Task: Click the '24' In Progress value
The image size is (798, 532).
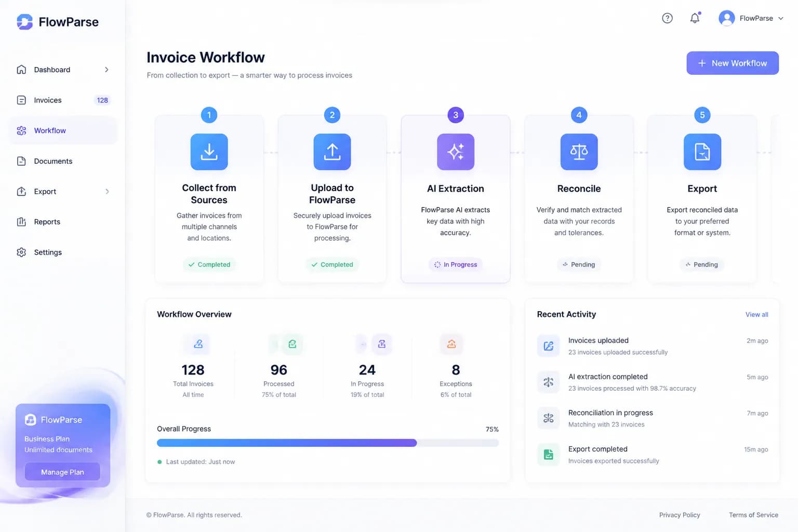Action: coord(367,370)
